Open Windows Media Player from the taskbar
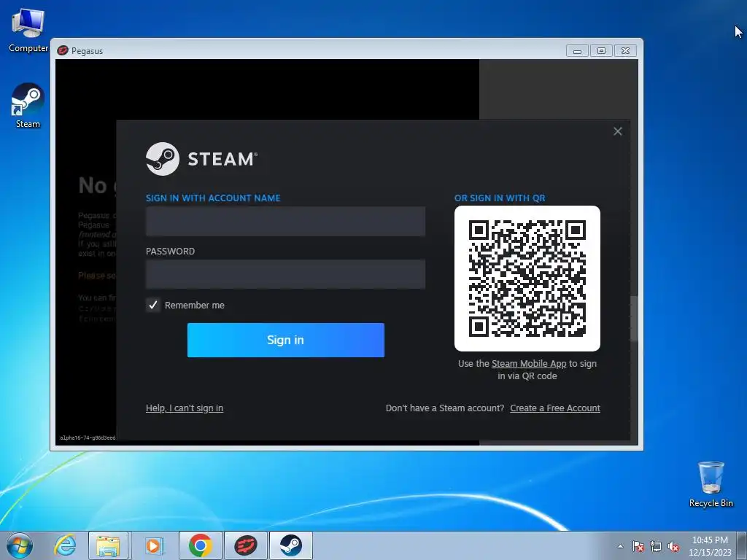Image resolution: width=747 pixels, height=560 pixels. pos(153,545)
